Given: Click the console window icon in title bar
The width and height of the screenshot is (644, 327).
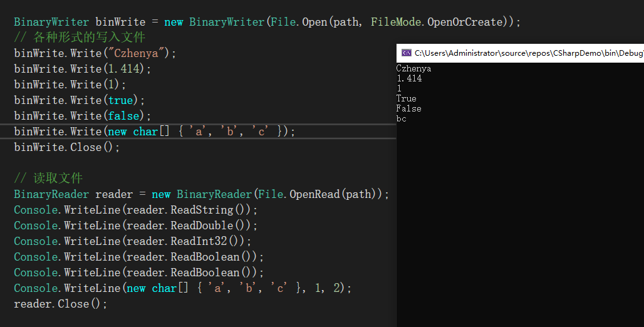Looking at the screenshot, I should (406, 53).
